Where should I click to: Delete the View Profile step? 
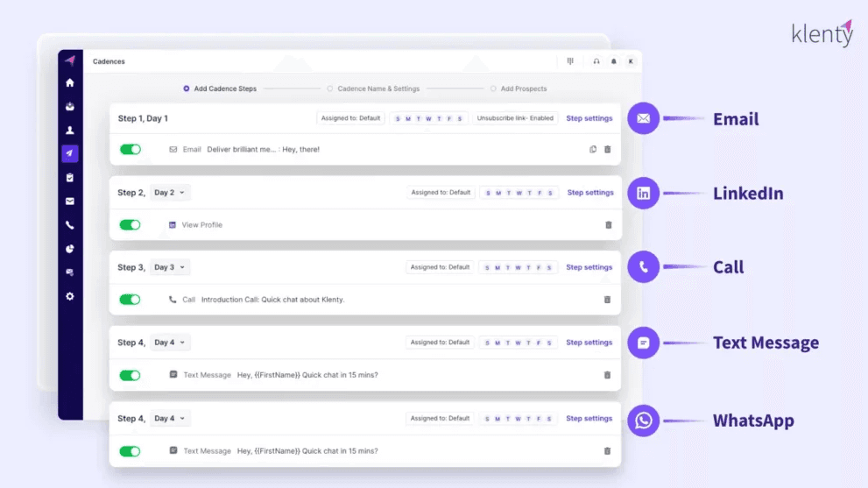click(609, 225)
